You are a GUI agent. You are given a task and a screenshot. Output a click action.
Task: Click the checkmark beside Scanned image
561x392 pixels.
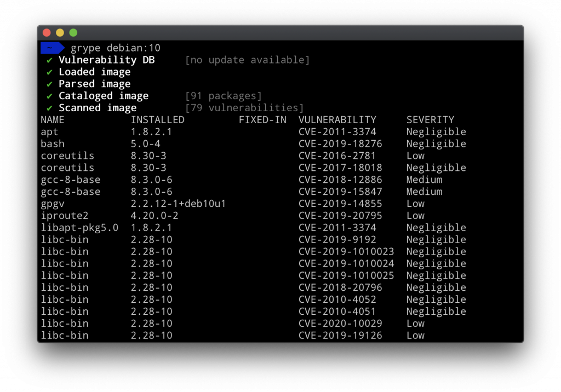click(x=49, y=108)
